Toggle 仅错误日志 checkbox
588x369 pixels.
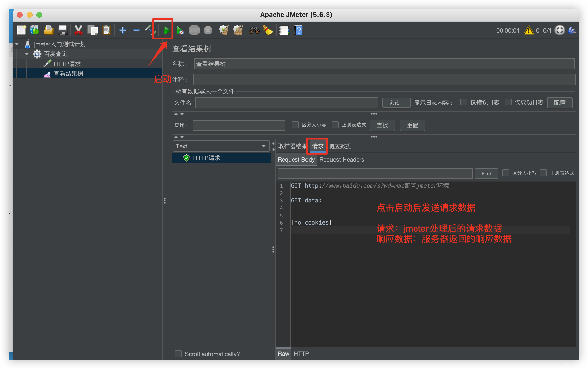coord(465,102)
